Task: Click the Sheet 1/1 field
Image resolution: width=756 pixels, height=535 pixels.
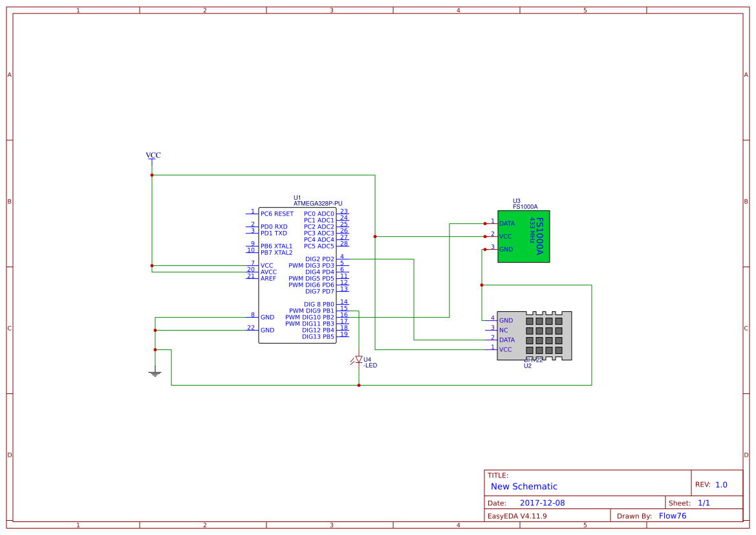Action: coord(704,502)
